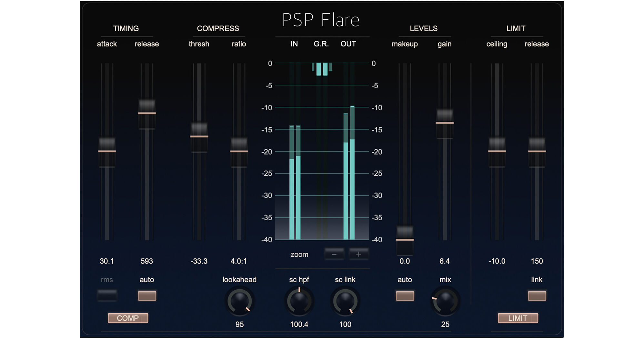Viewport: 644px width, 338px height.
Task: Click the mix label
Action: pos(445,280)
